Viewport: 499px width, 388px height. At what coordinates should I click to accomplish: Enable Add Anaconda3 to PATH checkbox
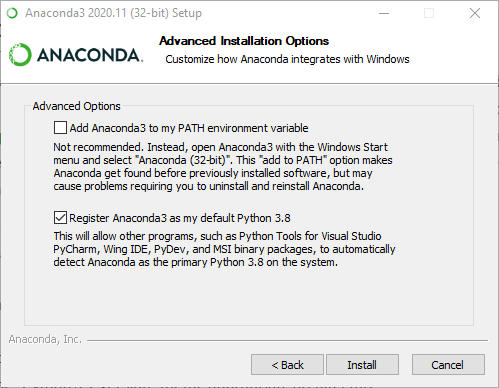point(60,128)
